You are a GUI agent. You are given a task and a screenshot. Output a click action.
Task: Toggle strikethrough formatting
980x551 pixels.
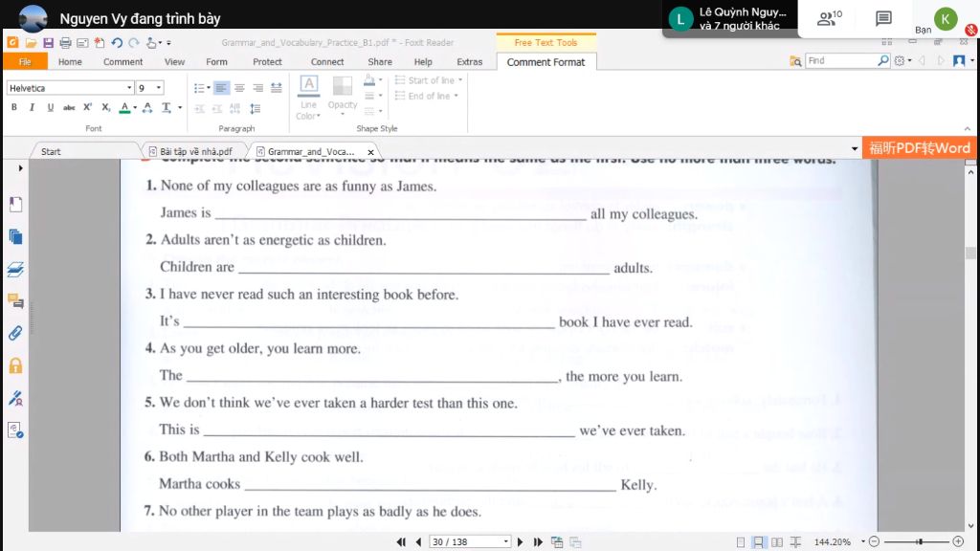(69, 107)
